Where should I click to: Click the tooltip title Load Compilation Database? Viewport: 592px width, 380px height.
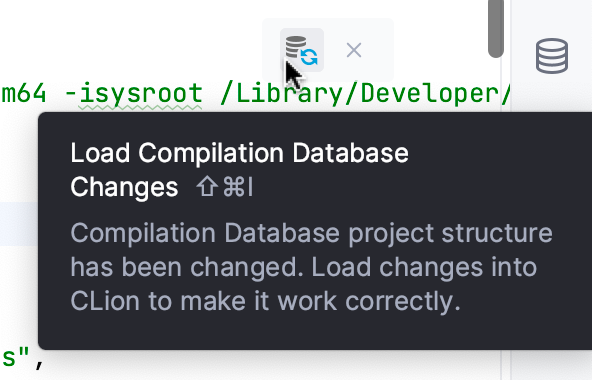(x=239, y=153)
